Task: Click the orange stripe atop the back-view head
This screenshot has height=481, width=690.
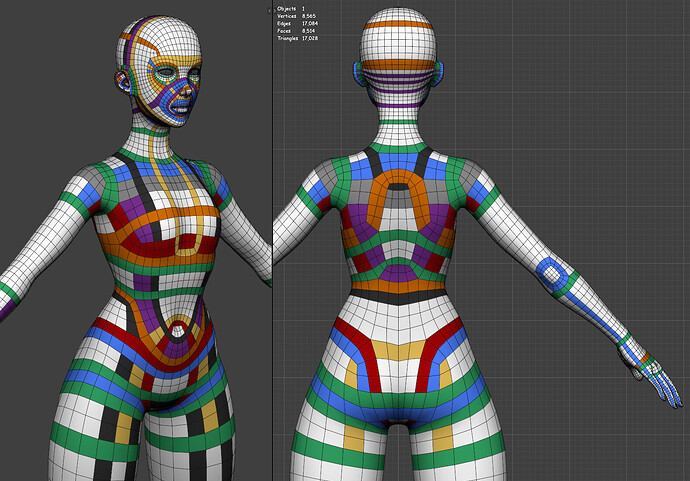Action: click(398, 25)
